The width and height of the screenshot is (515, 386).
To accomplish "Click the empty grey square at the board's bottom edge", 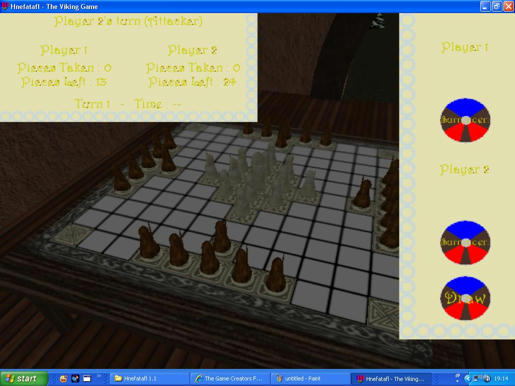I will [x=311, y=296].
